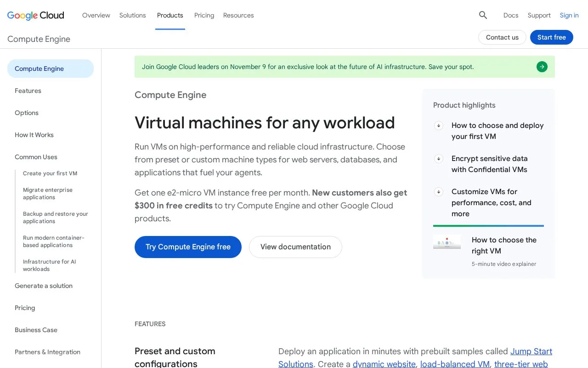Open 'How to choose the right VM' video thumbnail
588x368 pixels.
pos(447,242)
